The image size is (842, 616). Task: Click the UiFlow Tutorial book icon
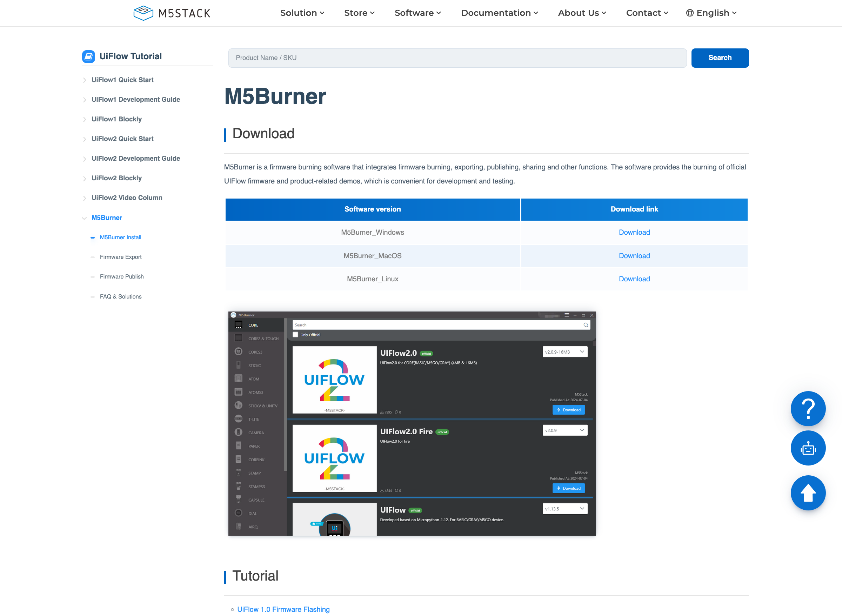pyautogui.click(x=88, y=56)
